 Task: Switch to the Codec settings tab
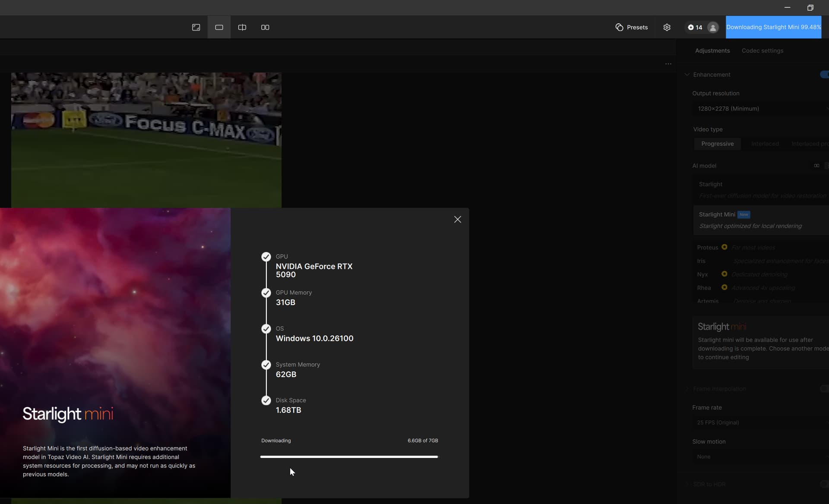pos(762,50)
